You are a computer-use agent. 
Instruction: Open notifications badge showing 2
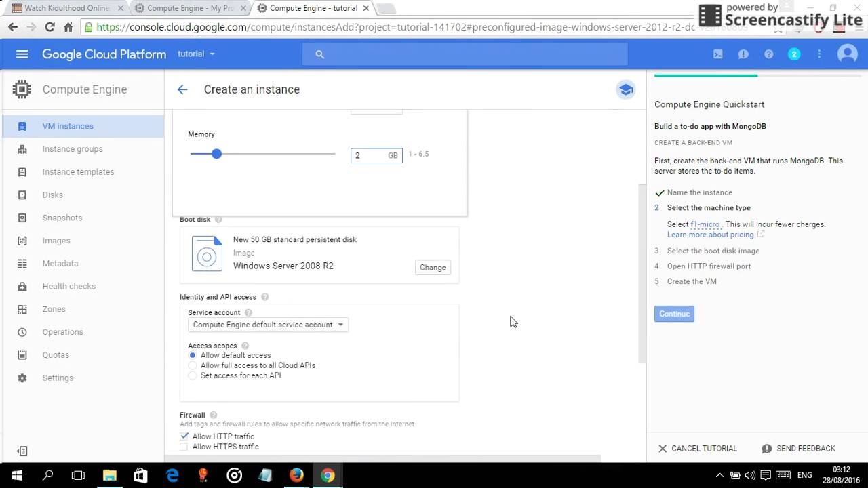[x=794, y=54]
